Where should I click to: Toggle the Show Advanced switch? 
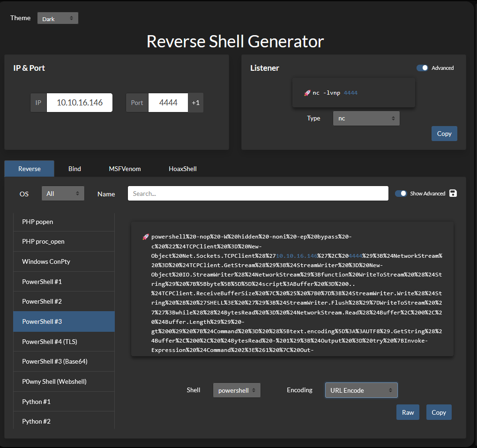pyautogui.click(x=401, y=194)
